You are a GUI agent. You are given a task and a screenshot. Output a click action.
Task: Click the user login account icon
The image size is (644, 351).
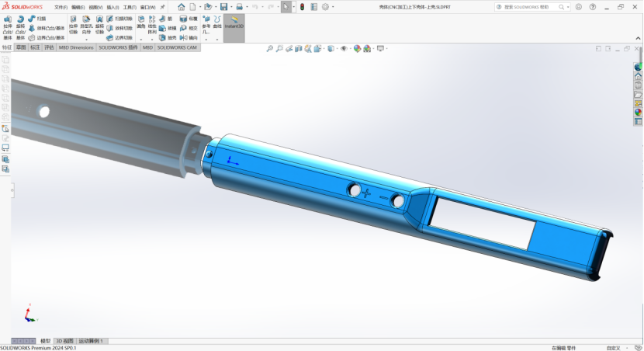tap(579, 7)
